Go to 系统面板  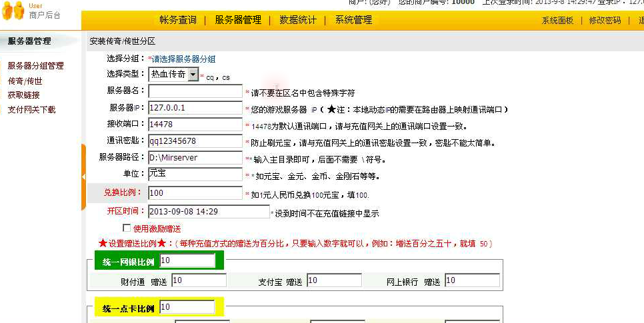point(557,21)
